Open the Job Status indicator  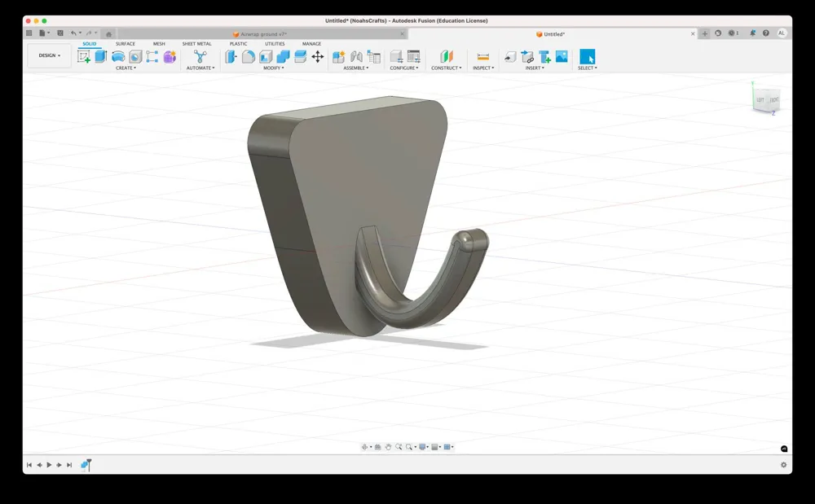point(733,33)
